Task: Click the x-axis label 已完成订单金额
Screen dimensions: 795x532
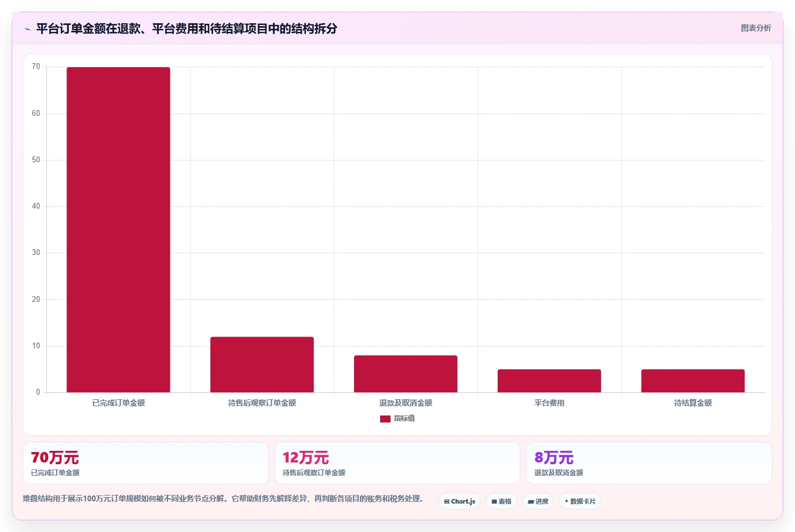Action: tap(118, 403)
